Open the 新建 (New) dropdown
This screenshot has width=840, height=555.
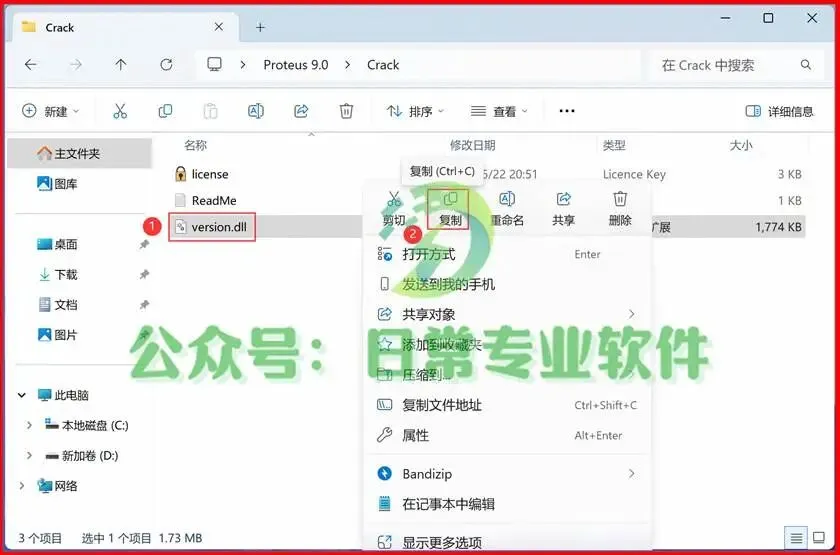50,111
